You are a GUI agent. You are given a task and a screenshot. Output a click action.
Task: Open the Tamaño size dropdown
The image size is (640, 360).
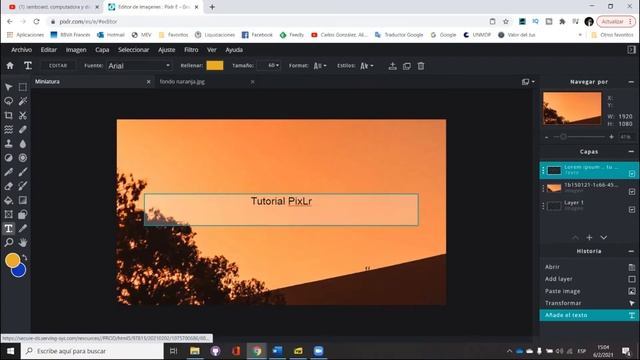(269, 65)
